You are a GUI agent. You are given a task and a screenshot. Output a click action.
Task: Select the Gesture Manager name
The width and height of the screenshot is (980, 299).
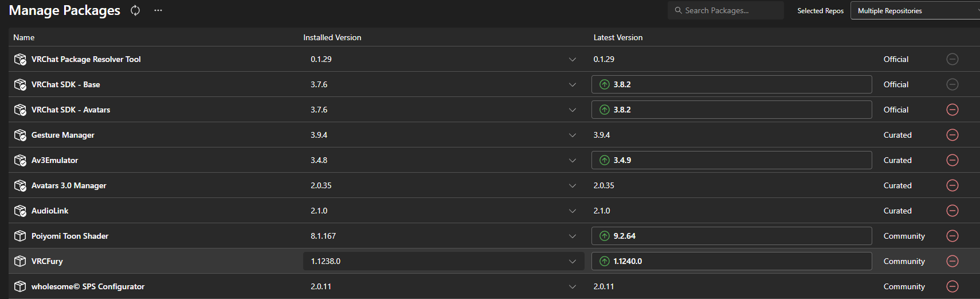point(63,135)
